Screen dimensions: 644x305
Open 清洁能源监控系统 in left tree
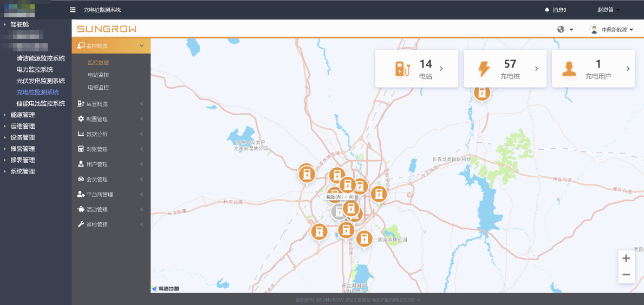pyautogui.click(x=41, y=58)
